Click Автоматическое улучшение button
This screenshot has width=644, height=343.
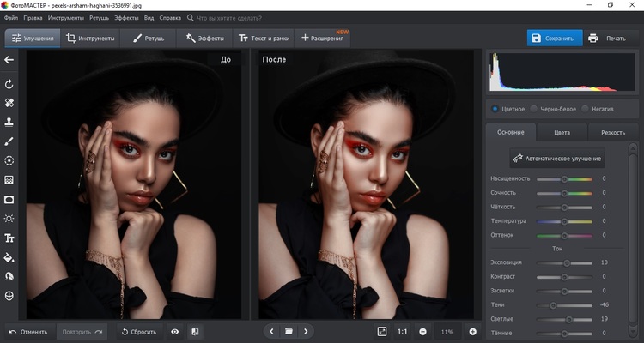[558, 159]
